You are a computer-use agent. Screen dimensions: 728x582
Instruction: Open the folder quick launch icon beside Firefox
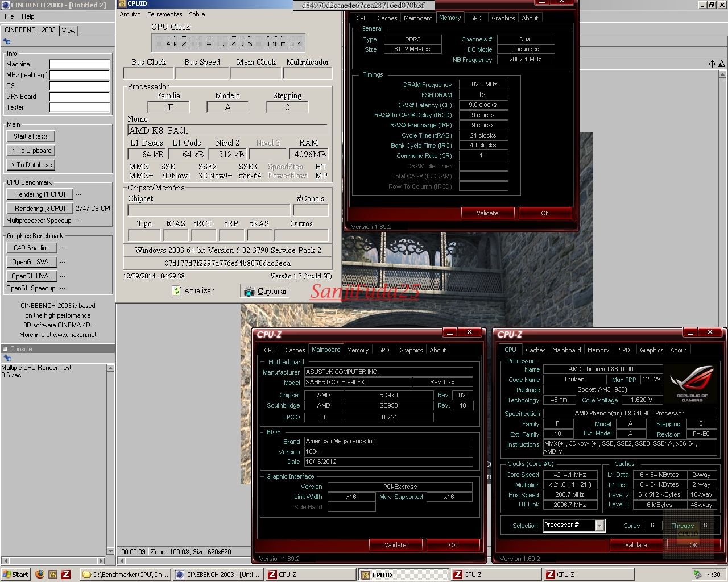coord(52,575)
